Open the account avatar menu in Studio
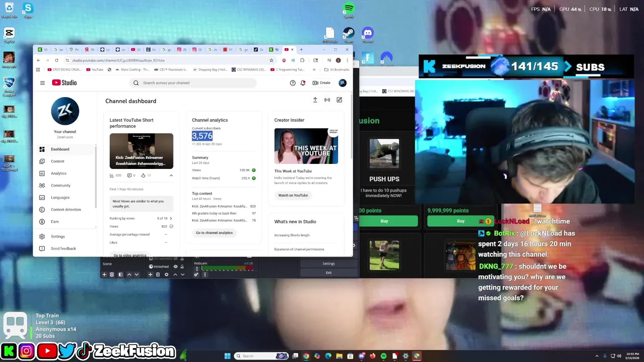 click(x=342, y=83)
